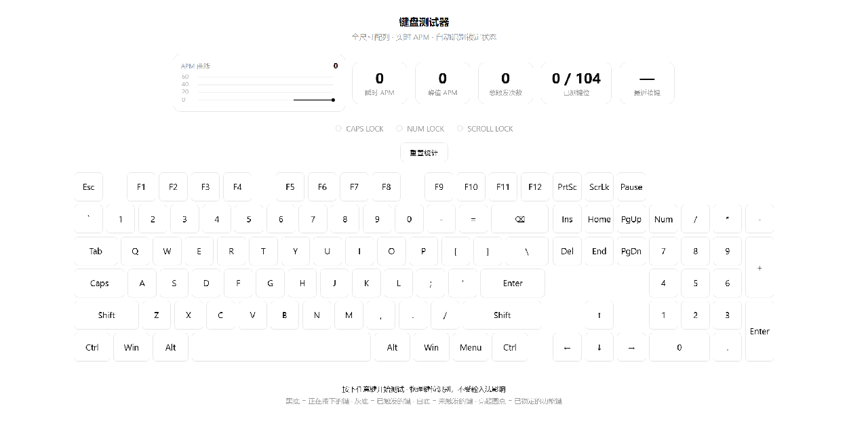The image size is (868, 434).
Task: Click the tall numpad Enter key
Action: (759, 331)
